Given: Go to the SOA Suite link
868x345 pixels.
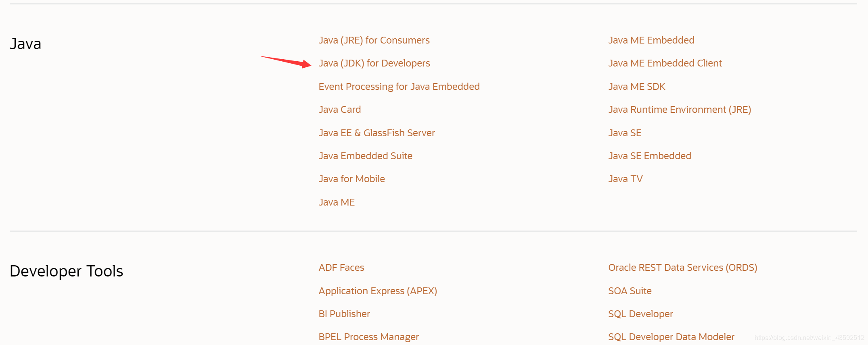Looking at the screenshot, I should pyautogui.click(x=630, y=291).
